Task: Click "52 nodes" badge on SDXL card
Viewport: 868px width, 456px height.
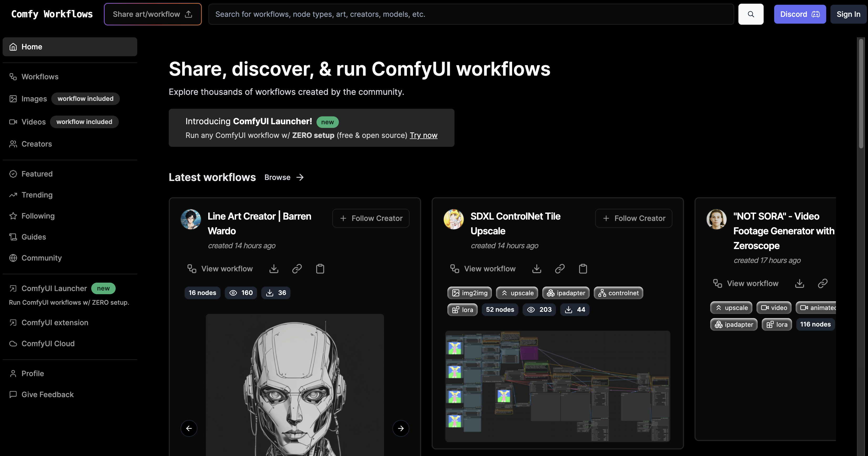Action: [x=500, y=310]
